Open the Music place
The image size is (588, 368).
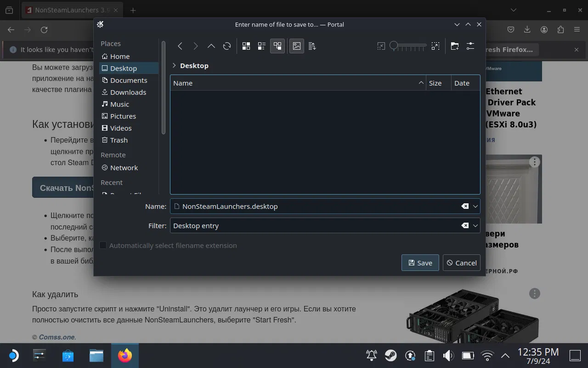coord(129,104)
